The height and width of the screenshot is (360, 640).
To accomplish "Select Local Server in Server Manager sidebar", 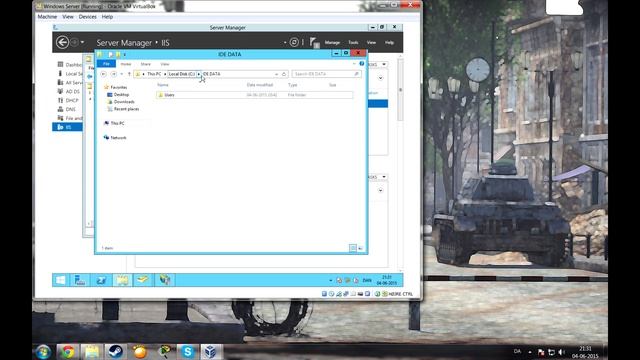I will coord(69,73).
